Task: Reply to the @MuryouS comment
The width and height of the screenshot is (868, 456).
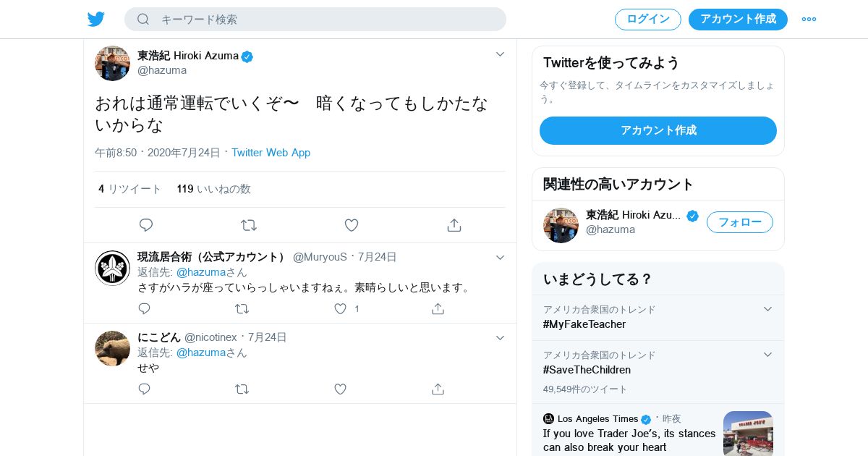Action: (x=145, y=308)
